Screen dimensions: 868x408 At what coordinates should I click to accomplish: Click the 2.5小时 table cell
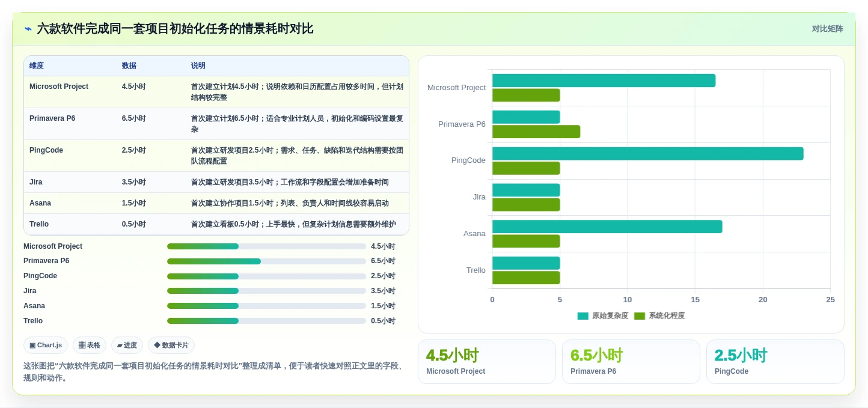pyautogui.click(x=134, y=150)
